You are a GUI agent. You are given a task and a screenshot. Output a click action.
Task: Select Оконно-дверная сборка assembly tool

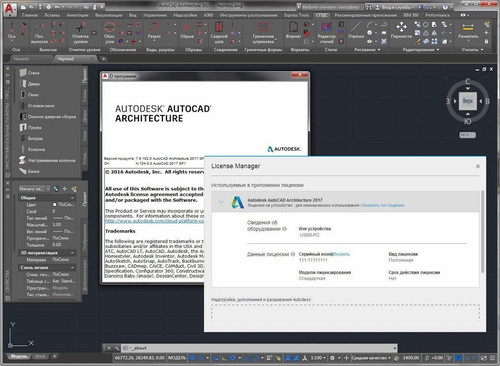pyautogui.click(x=48, y=117)
